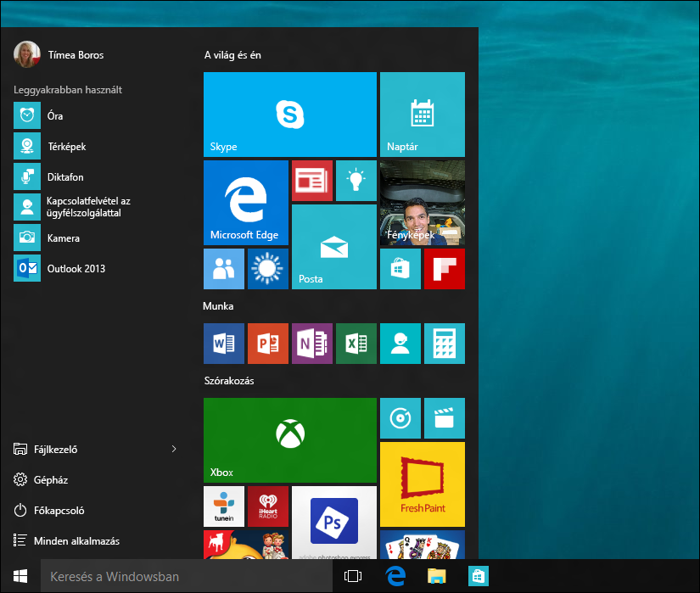Open the Store tile in the start menu
The height and width of the screenshot is (593, 700).
(x=400, y=269)
